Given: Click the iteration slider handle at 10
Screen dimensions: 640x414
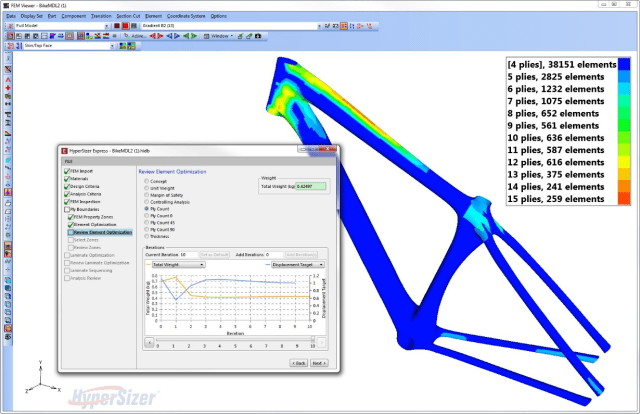Looking at the screenshot, I should click(313, 339).
